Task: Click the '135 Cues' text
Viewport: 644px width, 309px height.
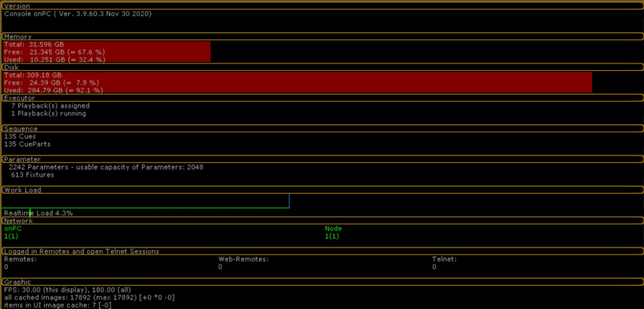Action: point(20,136)
